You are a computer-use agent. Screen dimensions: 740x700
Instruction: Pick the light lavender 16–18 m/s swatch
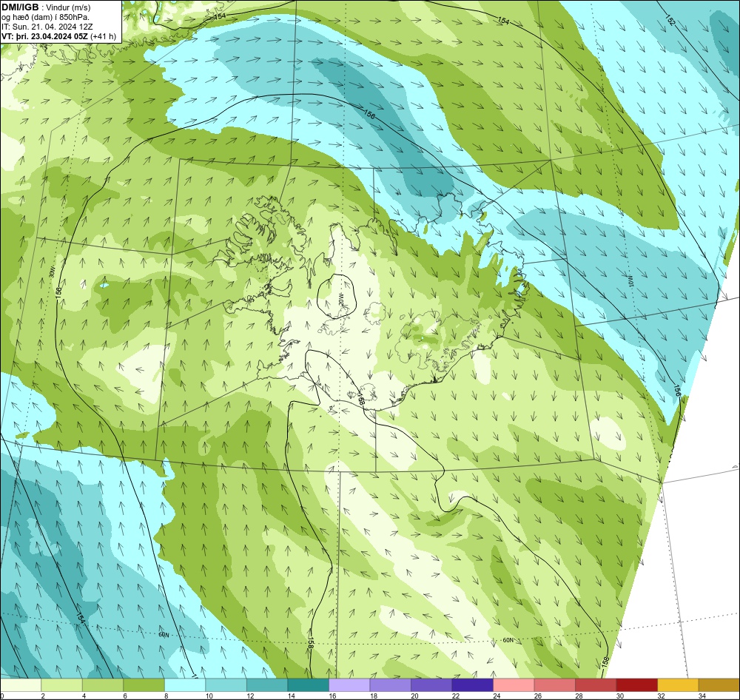(x=349, y=685)
